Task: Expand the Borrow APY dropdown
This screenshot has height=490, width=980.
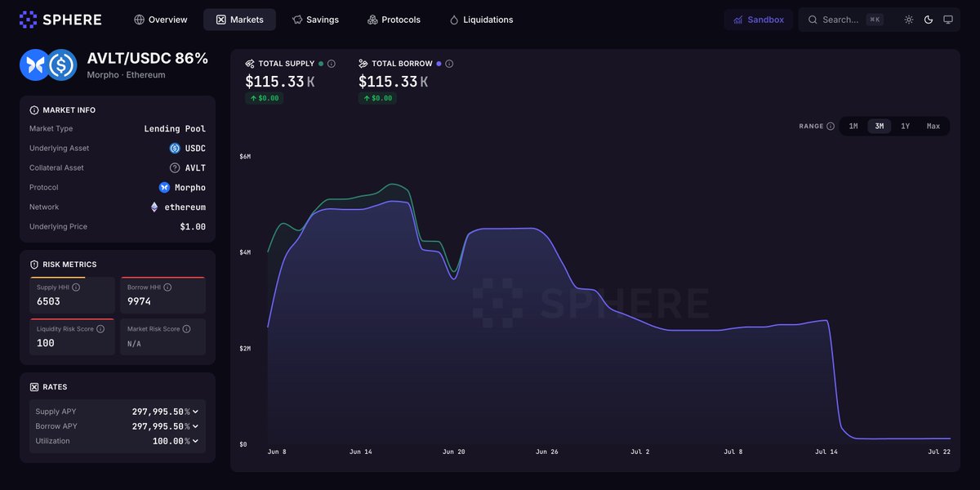Action: pyautogui.click(x=195, y=426)
